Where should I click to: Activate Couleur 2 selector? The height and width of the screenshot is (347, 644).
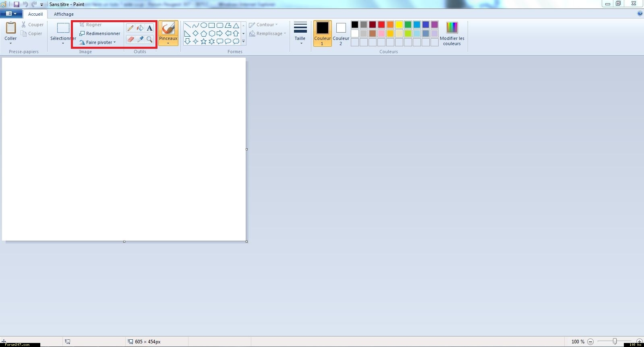[341, 33]
